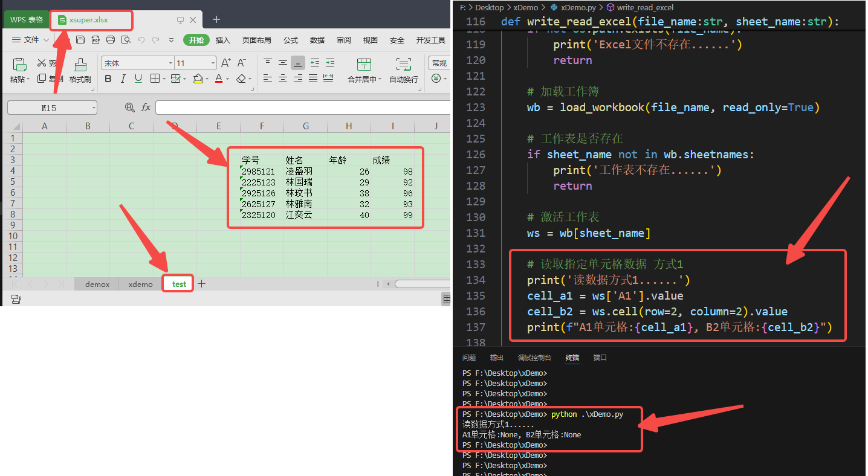Viewport: 868px width, 476px height.
Task: Switch to 问题 problems panel tab
Action: [x=469, y=358]
